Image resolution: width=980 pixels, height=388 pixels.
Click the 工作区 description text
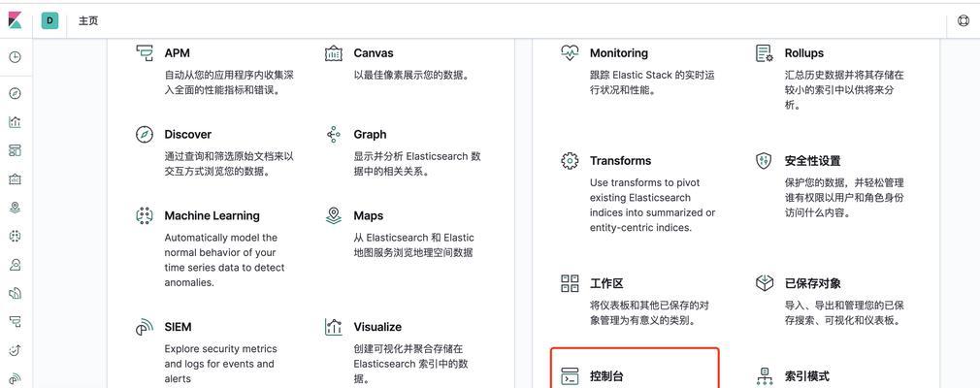(649, 313)
